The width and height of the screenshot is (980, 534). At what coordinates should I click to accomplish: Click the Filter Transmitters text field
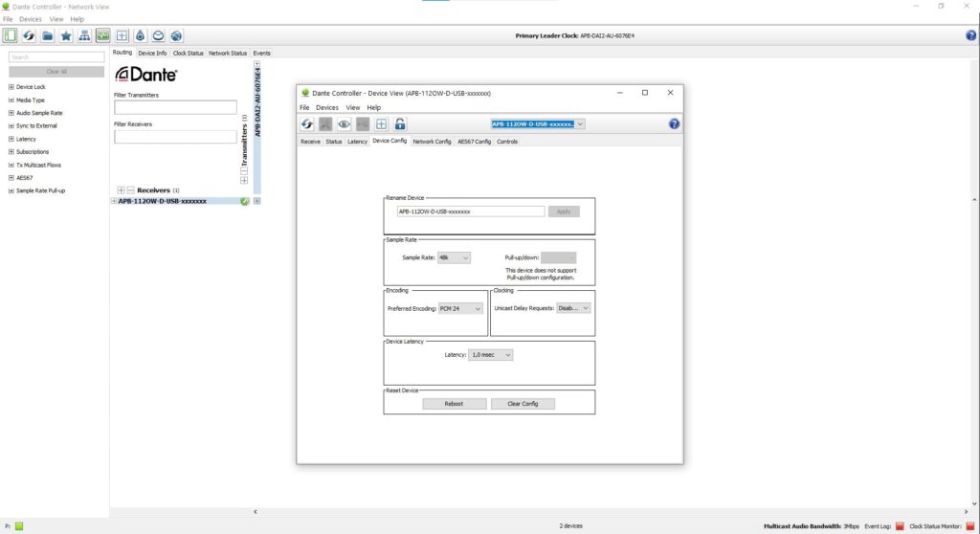(x=175, y=107)
